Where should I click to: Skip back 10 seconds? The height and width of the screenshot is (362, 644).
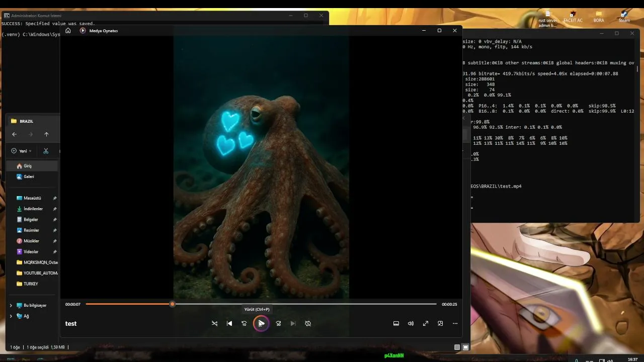244,323
